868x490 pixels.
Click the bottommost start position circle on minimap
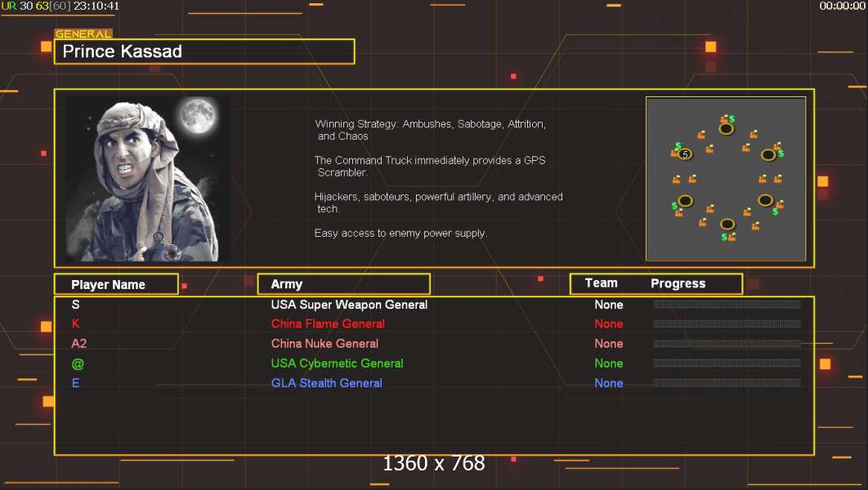pyautogui.click(x=727, y=224)
